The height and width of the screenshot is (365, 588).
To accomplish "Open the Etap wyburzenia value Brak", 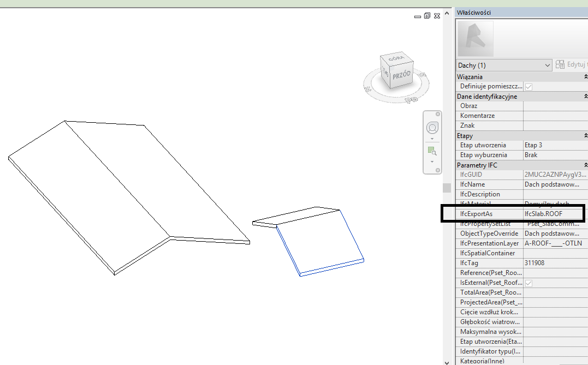I will 555,155.
